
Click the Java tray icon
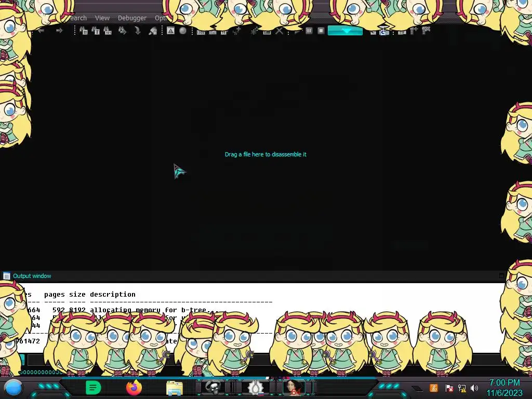434,388
